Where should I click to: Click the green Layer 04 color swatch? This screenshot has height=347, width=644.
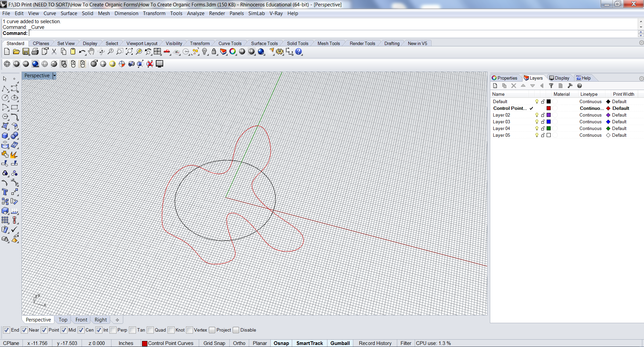(x=549, y=128)
